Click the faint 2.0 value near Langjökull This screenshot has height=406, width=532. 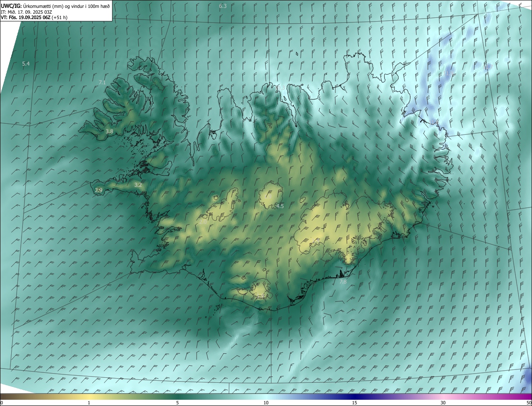[203, 222]
